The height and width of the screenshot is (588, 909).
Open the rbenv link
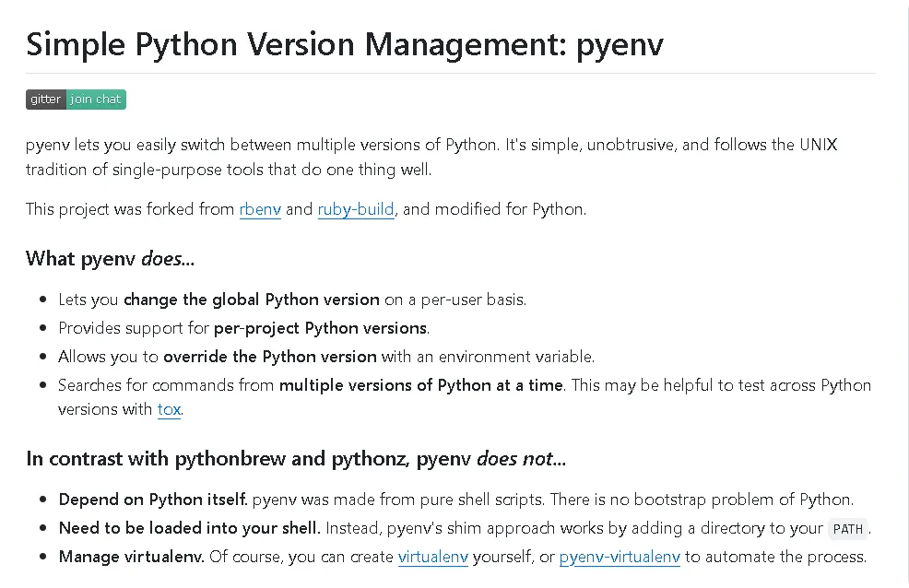[x=260, y=209]
